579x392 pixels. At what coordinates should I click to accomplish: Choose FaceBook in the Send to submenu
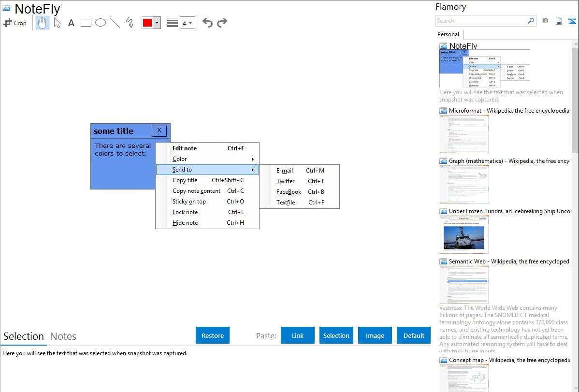[300, 192]
